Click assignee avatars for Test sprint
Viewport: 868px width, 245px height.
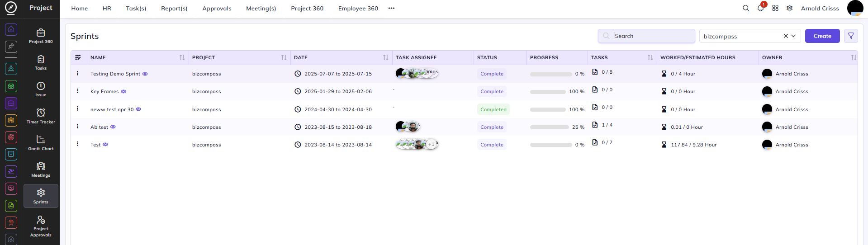pos(417,144)
